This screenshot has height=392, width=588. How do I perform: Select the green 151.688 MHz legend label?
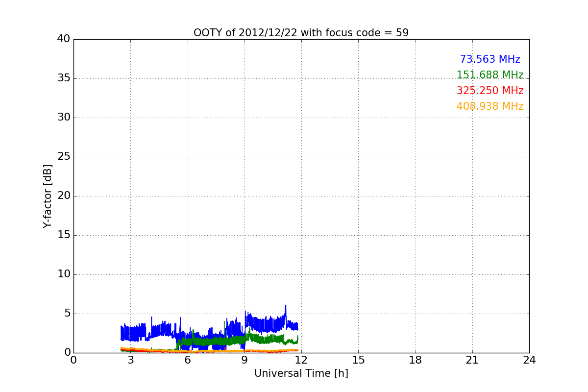pos(490,75)
